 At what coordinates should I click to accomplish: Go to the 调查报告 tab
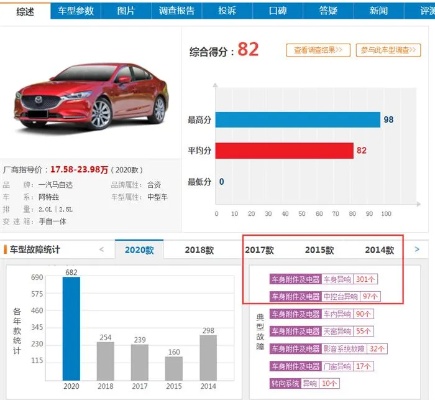pos(177,11)
